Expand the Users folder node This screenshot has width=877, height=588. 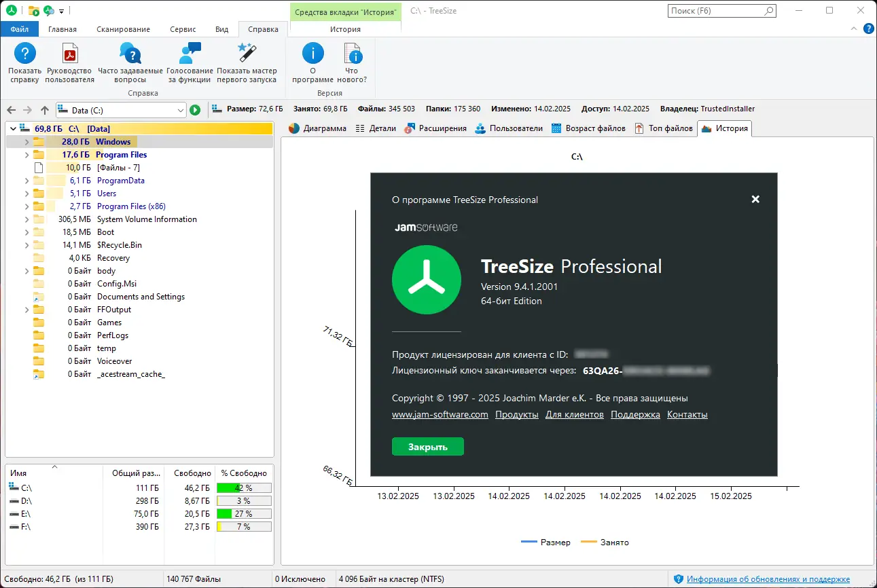coord(26,194)
